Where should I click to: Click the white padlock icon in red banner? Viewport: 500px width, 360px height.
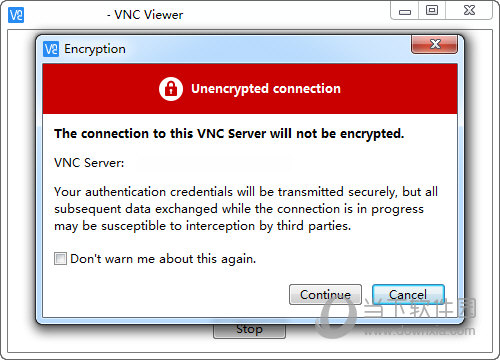tap(171, 89)
